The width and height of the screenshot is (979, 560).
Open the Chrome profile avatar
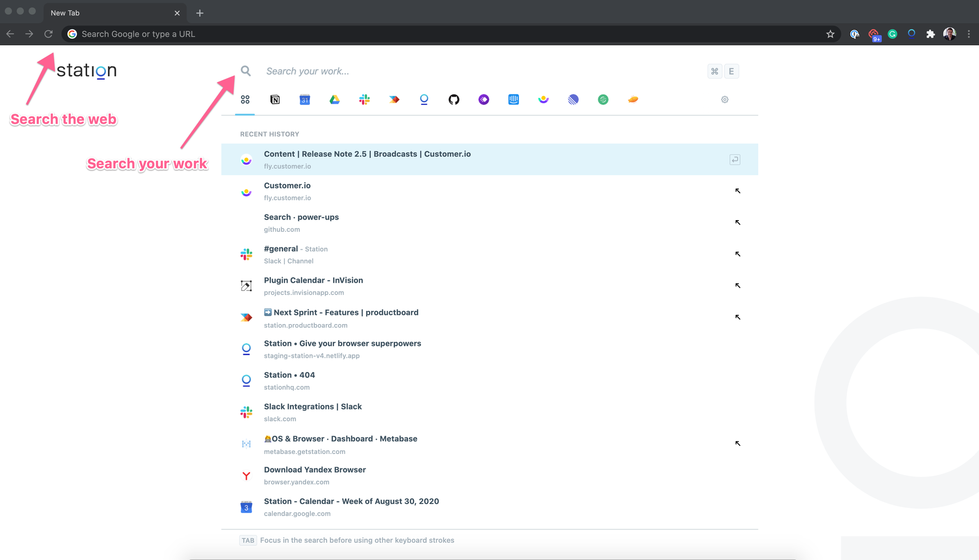tap(949, 34)
